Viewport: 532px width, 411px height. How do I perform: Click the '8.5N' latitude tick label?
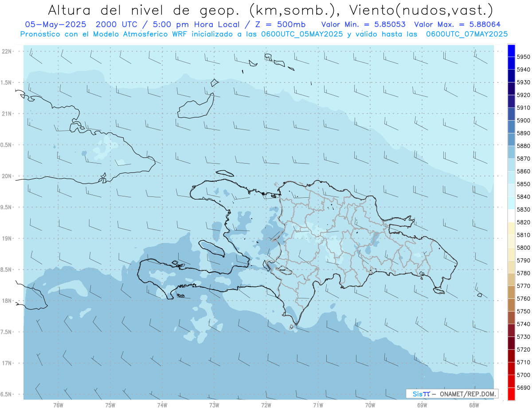pos(6,270)
